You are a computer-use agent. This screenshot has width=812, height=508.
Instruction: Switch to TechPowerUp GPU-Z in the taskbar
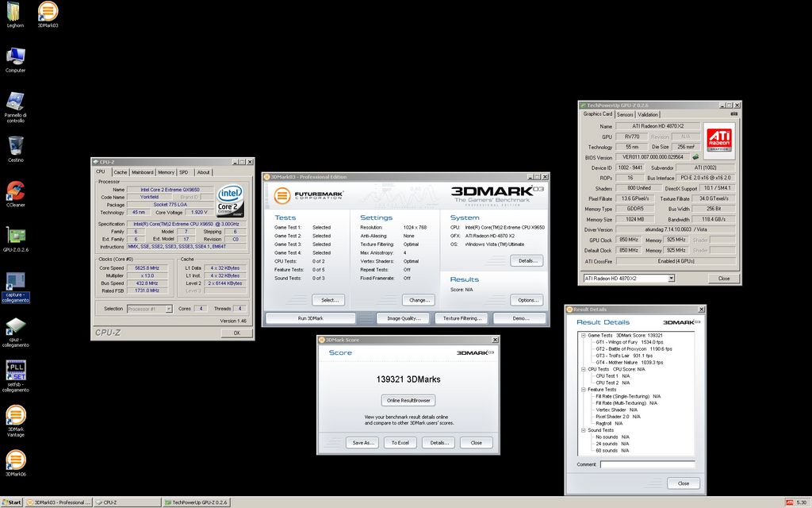click(197, 502)
